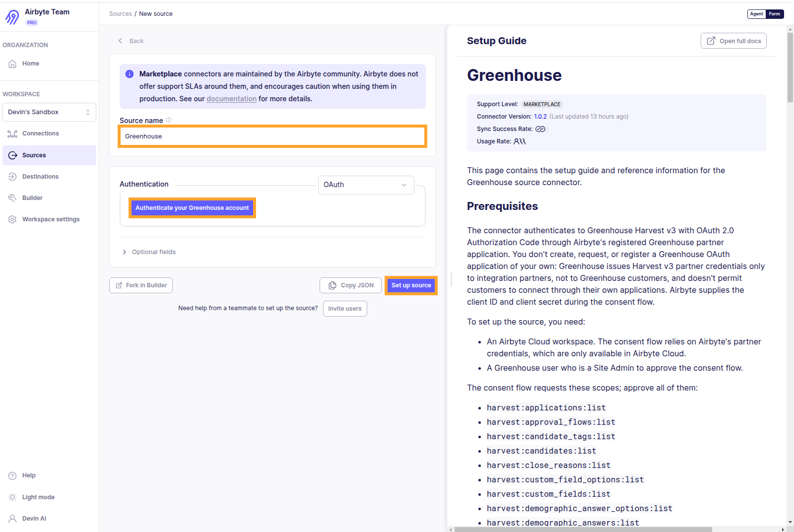The image size is (794, 532).
Task: Click the Help question mark icon
Action: tap(12, 475)
